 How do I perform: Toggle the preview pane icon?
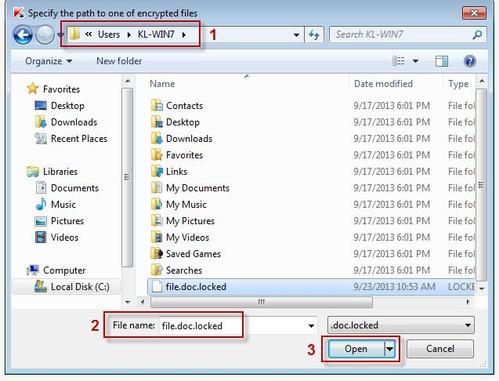click(441, 61)
